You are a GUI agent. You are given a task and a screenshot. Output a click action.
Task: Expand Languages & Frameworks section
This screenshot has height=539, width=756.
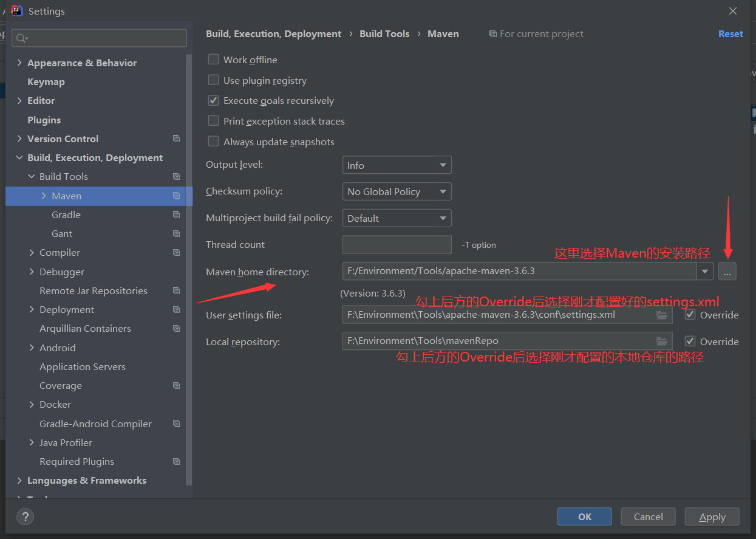coord(19,480)
